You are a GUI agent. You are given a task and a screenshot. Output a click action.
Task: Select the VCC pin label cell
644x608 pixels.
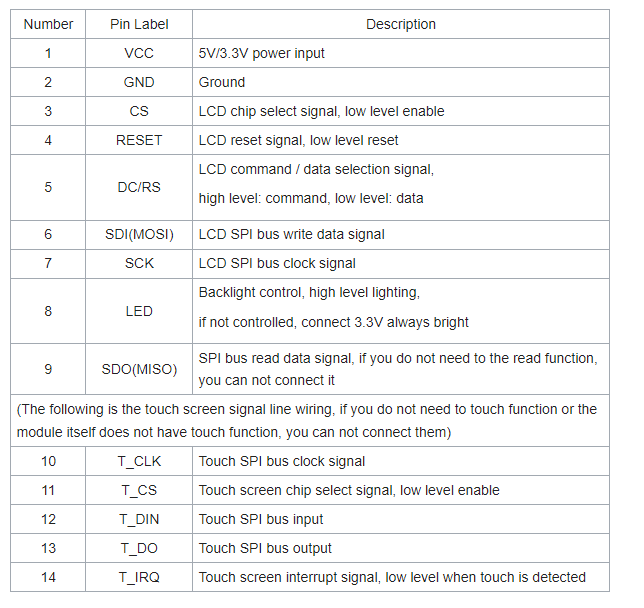tap(139, 53)
